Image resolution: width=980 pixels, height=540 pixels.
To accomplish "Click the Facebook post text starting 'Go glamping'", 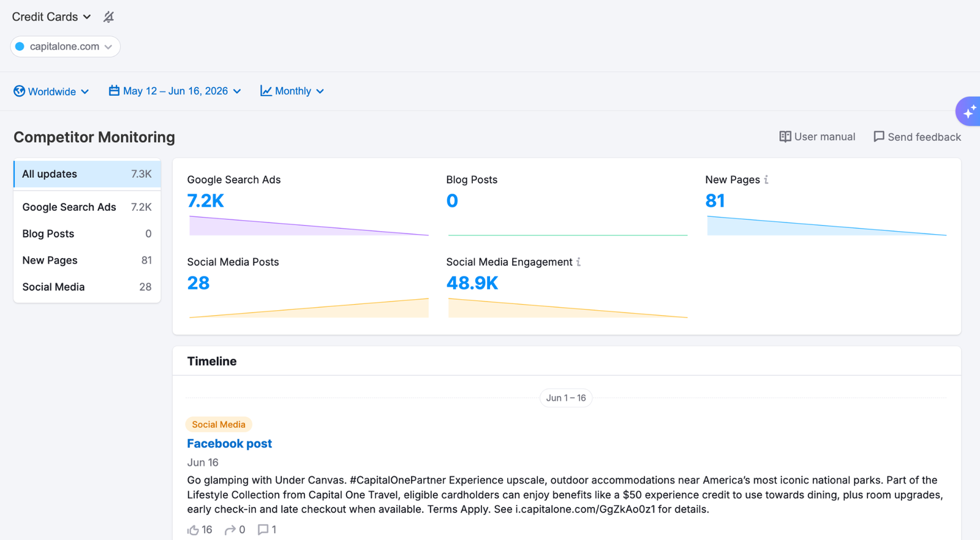I will pyautogui.click(x=565, y=495).
